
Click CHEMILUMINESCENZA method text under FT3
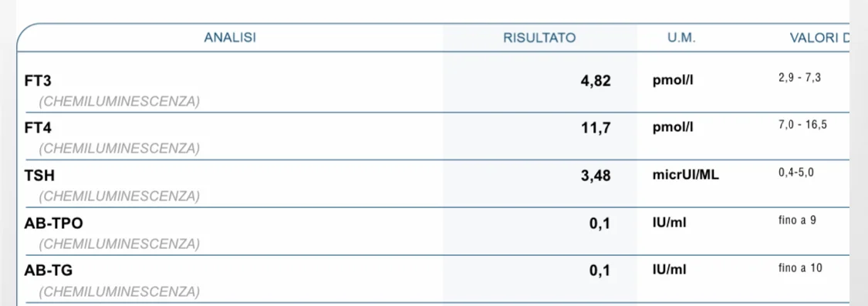[119, 101]
